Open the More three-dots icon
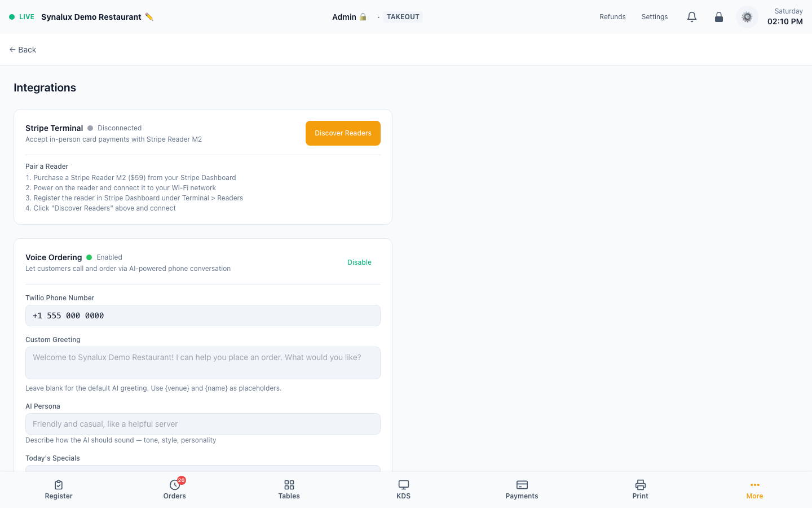This screenshot has width=812, height=508. [x=755, y=485]
